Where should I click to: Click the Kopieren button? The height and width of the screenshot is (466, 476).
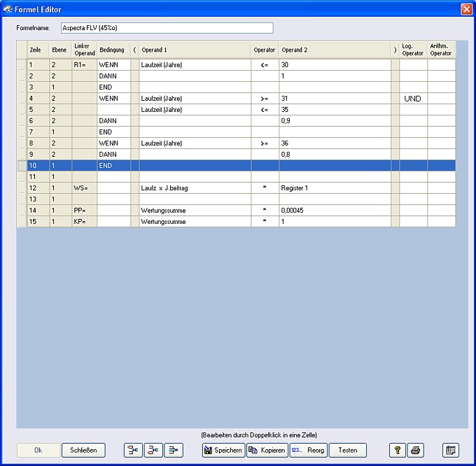click(267, 450)
